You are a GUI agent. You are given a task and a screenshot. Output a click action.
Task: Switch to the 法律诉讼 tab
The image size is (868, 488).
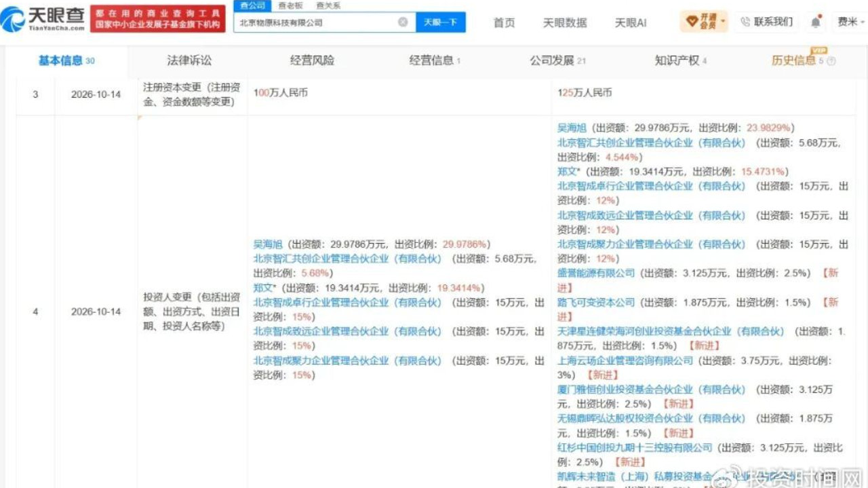pyautogui.click(x=189, y=60)
